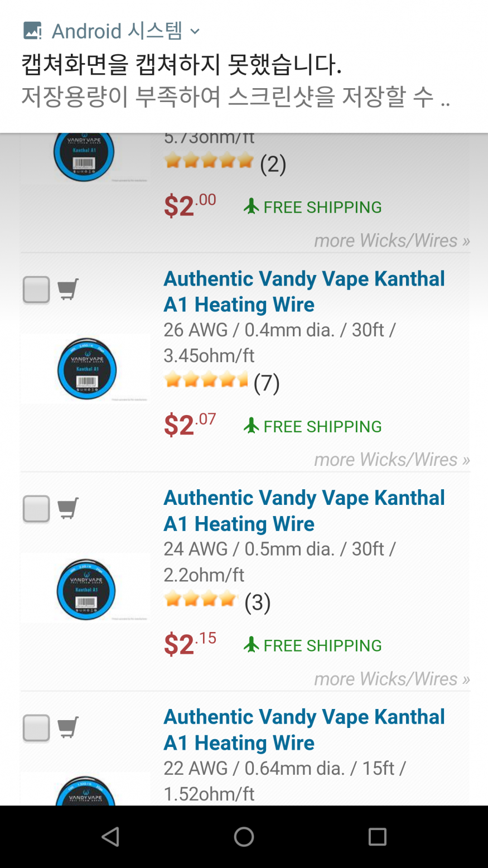The width and height of the screenshot is (488, 868).
Task: Tap the $2.07 free shipping airplane icon
Action: pos(252,426)
